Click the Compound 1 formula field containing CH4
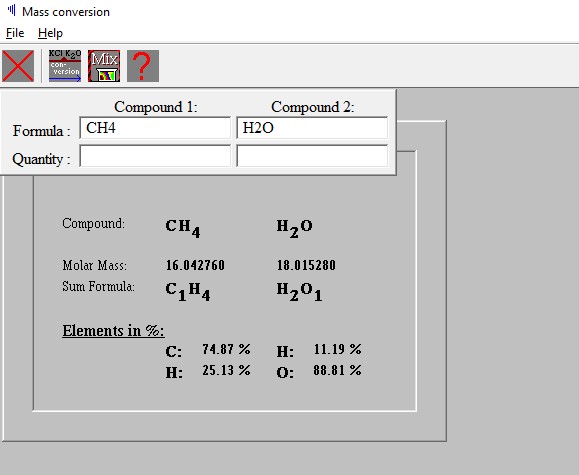579x475 pixels. point(155,128)
